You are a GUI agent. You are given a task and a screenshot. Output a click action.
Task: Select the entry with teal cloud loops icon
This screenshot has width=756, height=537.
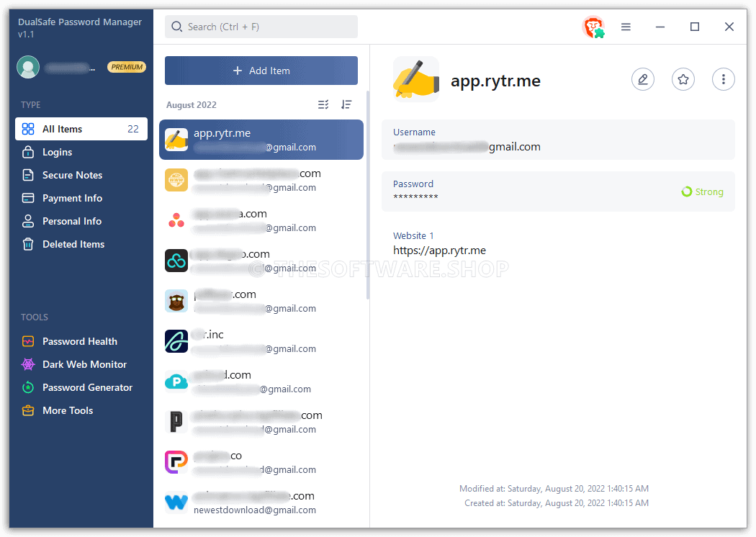pos(261,261)
